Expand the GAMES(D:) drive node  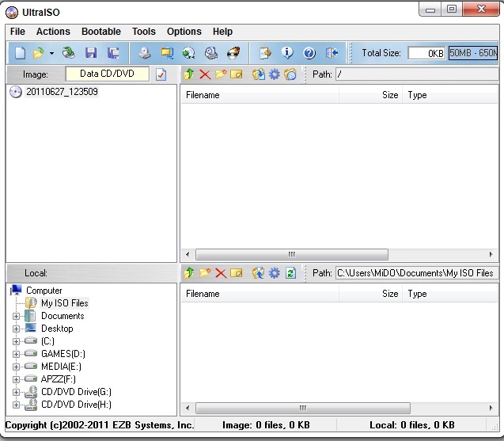pos(16,354)
